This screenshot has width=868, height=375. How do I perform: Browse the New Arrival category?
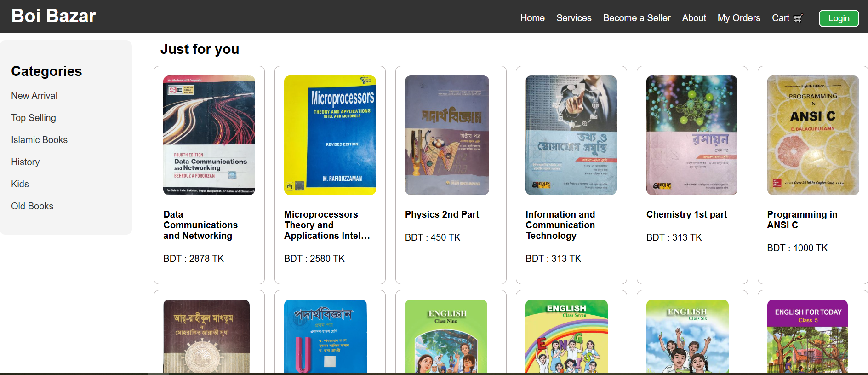click(x=34, y=96)
